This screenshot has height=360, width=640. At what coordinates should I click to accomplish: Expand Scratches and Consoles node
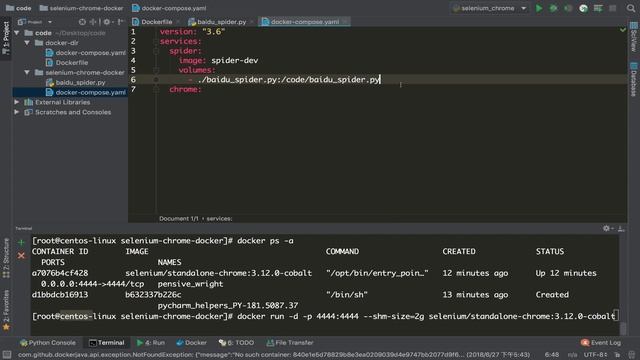17,112
